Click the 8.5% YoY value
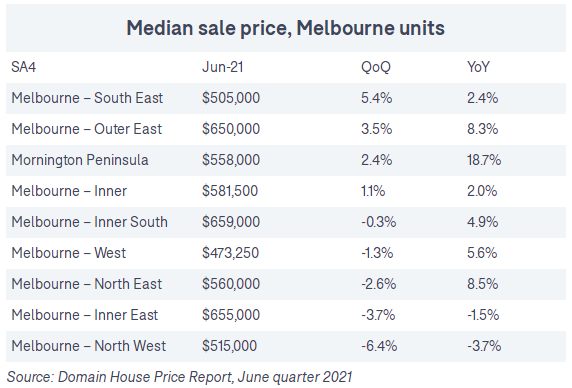The width and height of the screenshot is (572, 388). [x=483, y=284]
